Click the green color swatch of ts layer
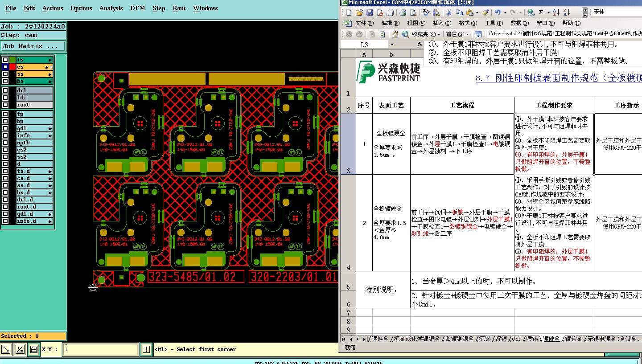Image resolution: width=642 pixels, height=364 pixels. point(12,60)
